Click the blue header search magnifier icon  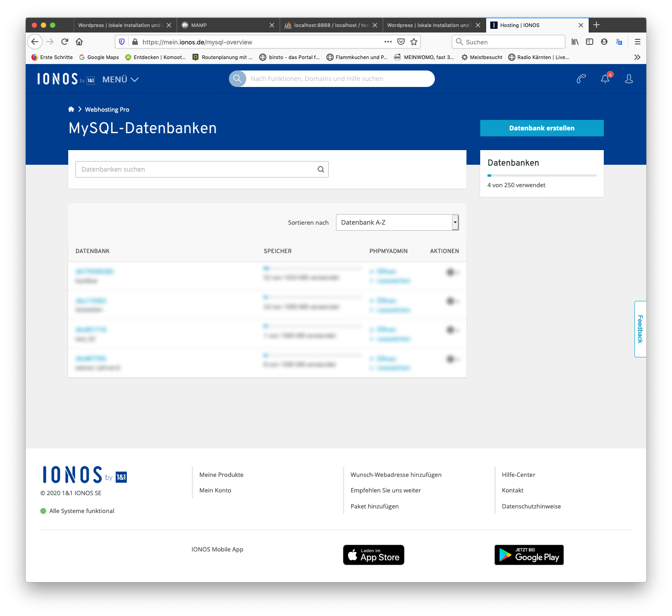[237, 79]
